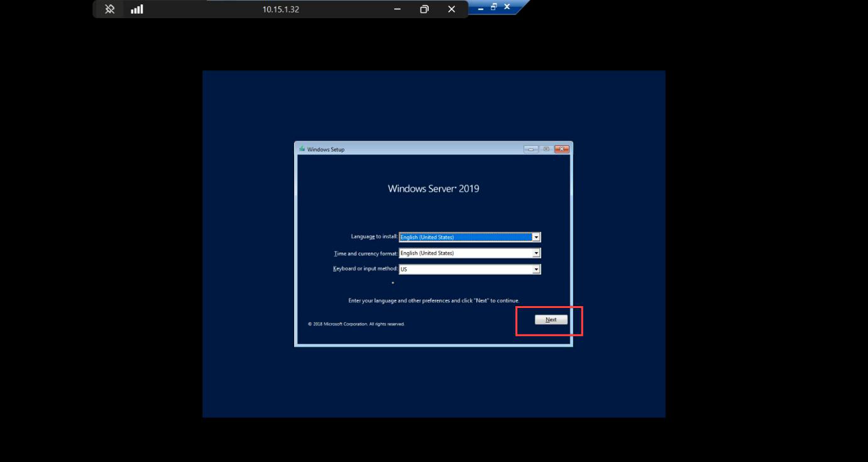Click the unpin icon on connection bar

click(x=109, y=9)
